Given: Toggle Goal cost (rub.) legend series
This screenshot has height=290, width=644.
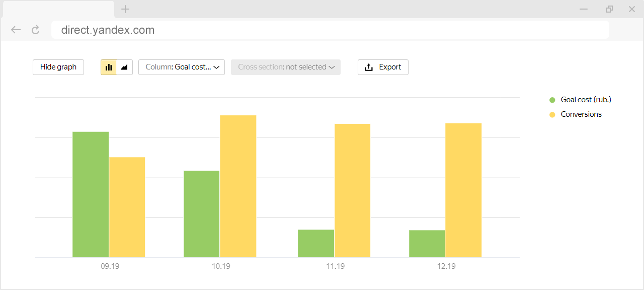Looking at the screenshot, I should (x=580, y=100).
